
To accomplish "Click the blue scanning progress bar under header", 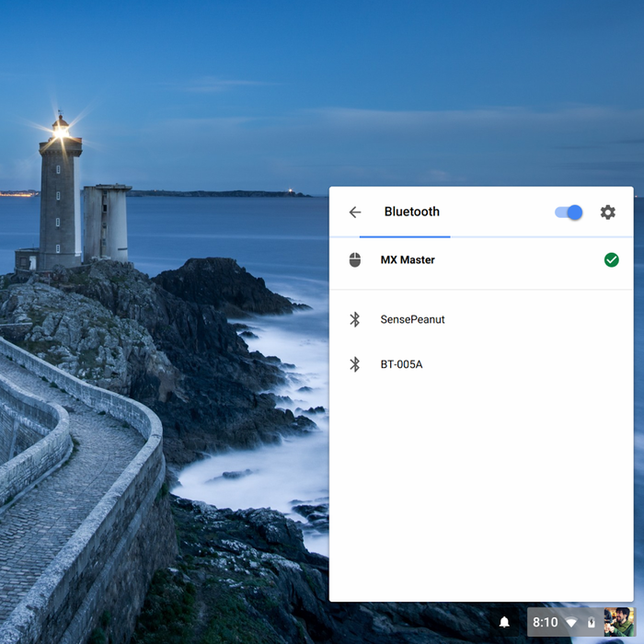I will 405,236.
